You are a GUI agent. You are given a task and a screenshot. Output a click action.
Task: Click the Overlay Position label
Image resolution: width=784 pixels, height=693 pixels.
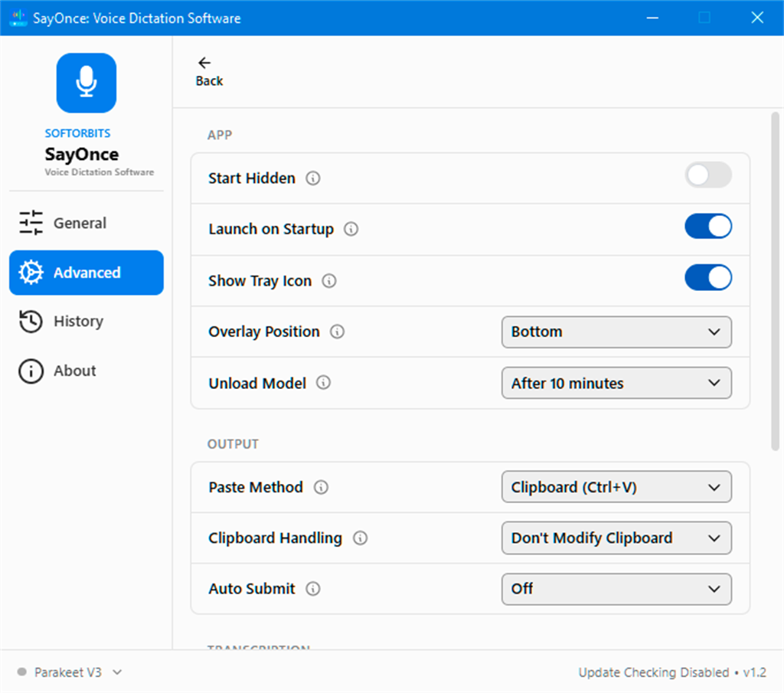[264, 332]
